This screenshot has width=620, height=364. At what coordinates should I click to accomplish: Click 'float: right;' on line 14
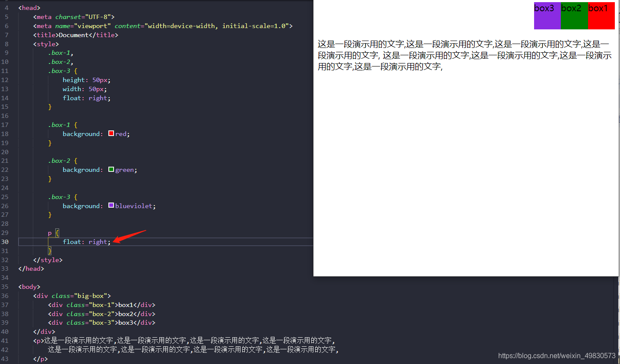[x=86, y=98]
